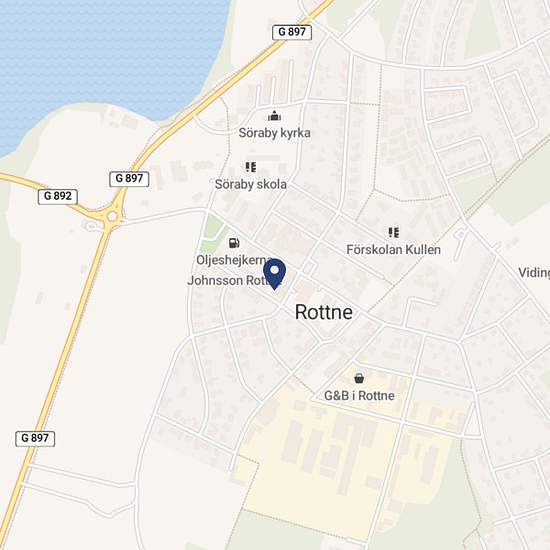Select the topmost G 897 road shield
Screen dimensions: 550x550
292,32
